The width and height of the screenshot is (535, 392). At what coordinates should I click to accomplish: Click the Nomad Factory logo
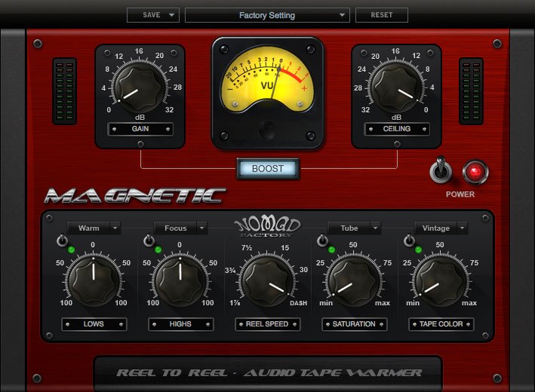coord(267,228)
